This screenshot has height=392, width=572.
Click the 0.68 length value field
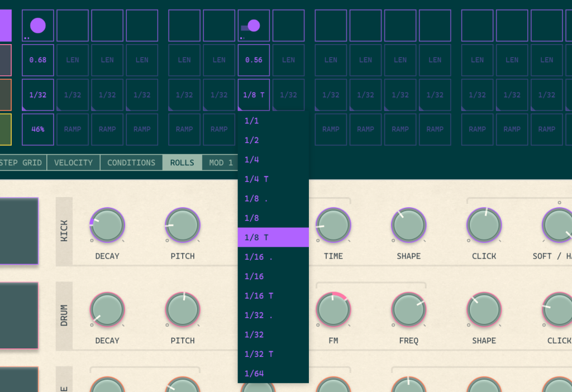pos(38,60)
